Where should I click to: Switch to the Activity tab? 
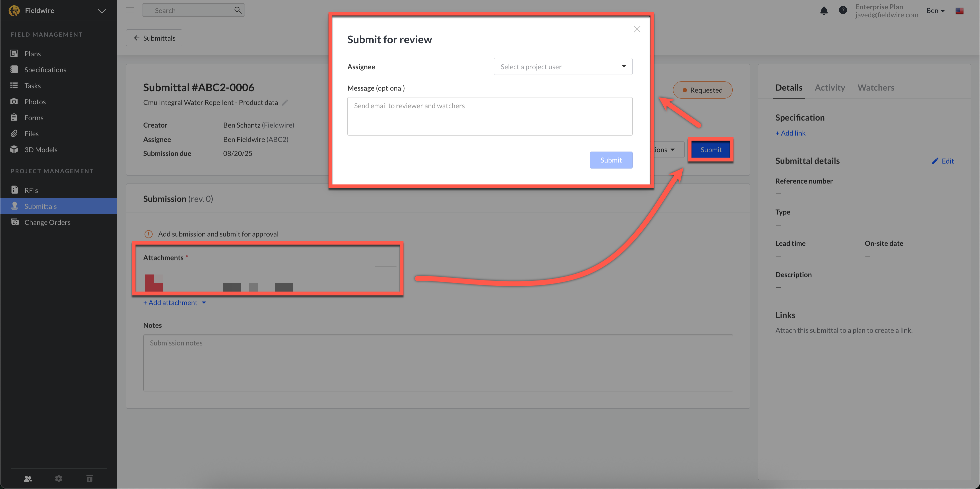pyautogui.click(x=829, y=88)
